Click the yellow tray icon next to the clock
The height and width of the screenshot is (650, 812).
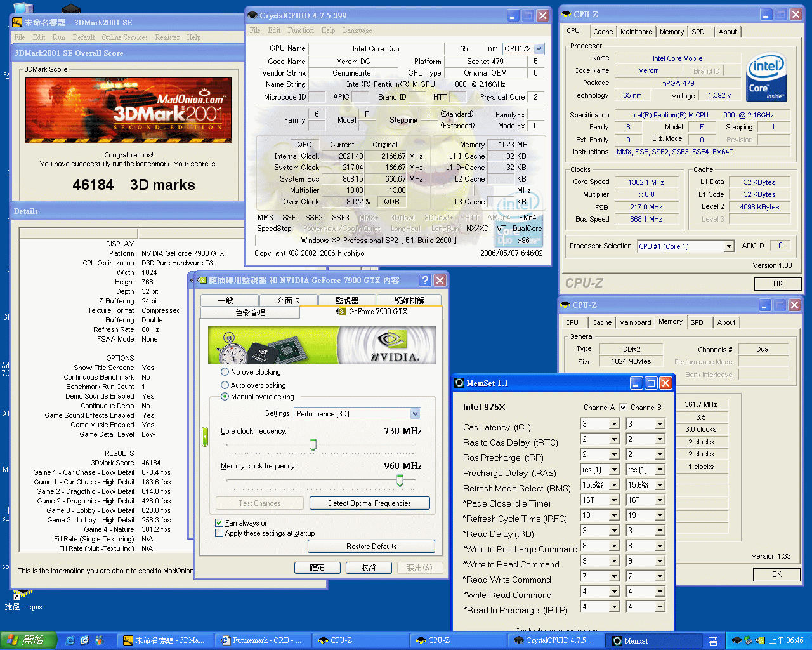point(759,640)
